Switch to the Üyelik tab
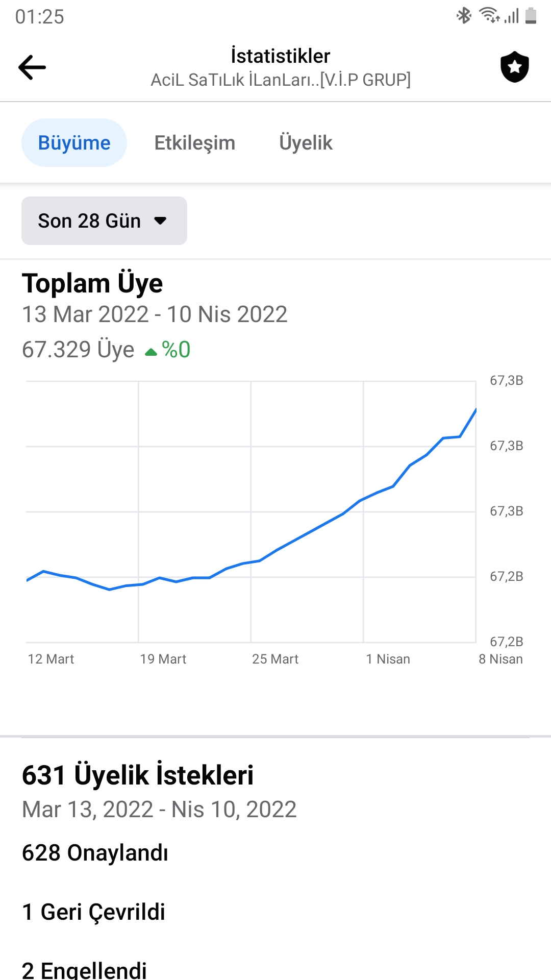 point(306,143)
